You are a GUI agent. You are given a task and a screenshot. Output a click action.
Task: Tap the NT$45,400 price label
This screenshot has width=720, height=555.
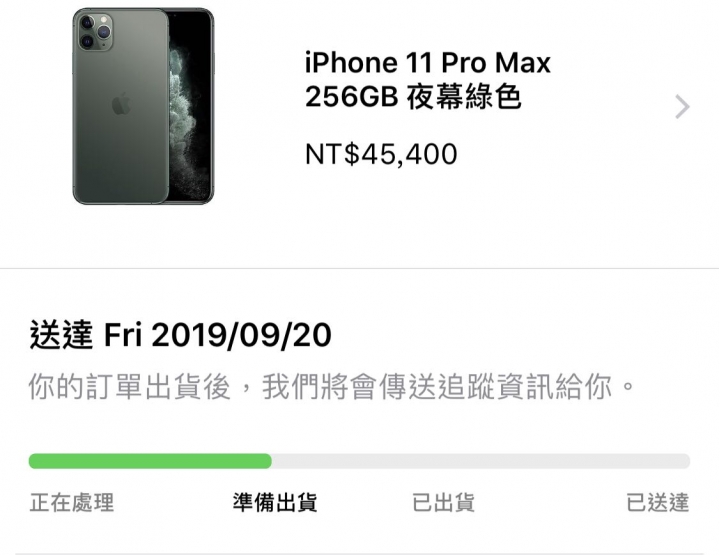(381, 154)
